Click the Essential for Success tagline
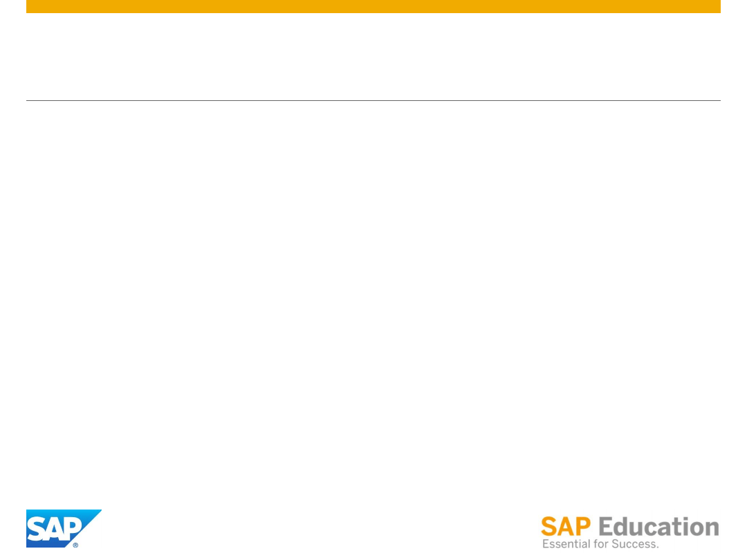 pos(600,544)
